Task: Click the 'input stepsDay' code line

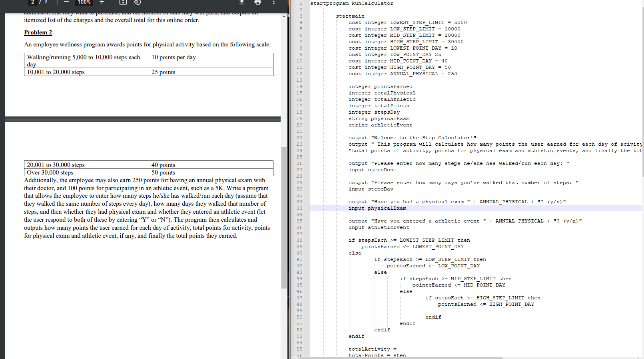Action: click(x=371, y=189)
